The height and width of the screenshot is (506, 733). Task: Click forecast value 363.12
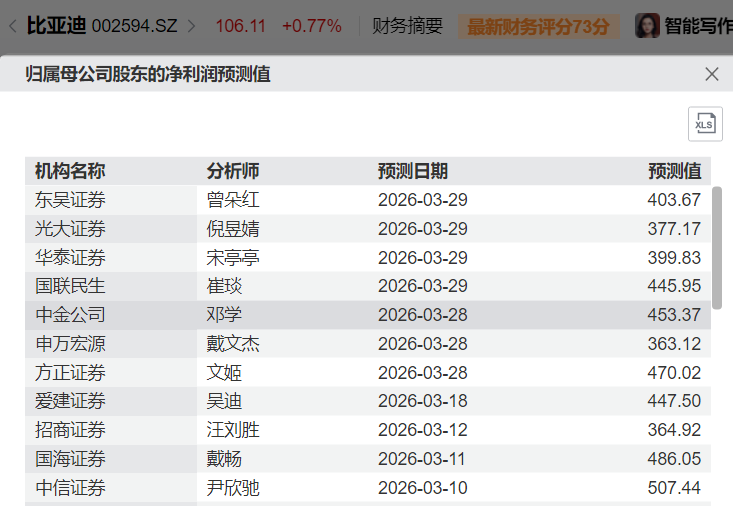(x=674, y=344)
